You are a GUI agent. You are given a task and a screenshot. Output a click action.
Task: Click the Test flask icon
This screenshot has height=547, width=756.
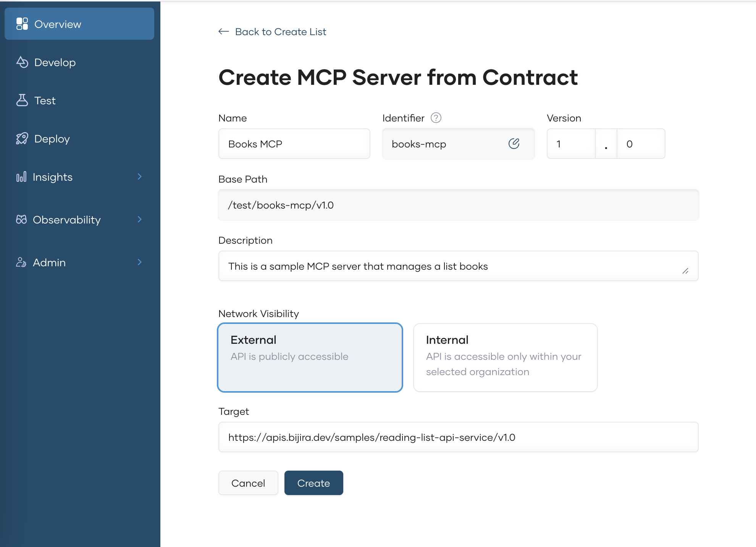pos(22,100)
